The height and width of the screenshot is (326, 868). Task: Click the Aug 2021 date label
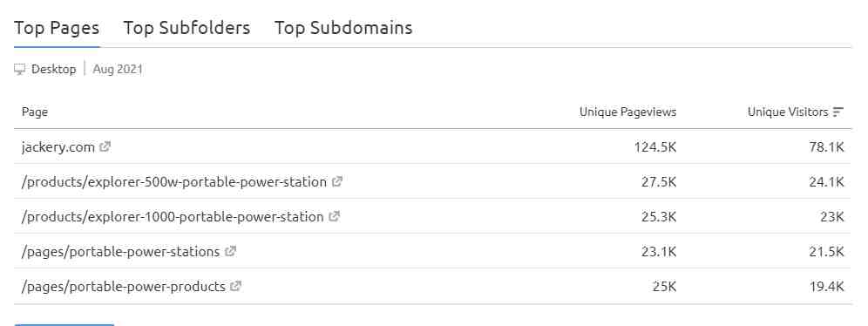tap(118, 69)
